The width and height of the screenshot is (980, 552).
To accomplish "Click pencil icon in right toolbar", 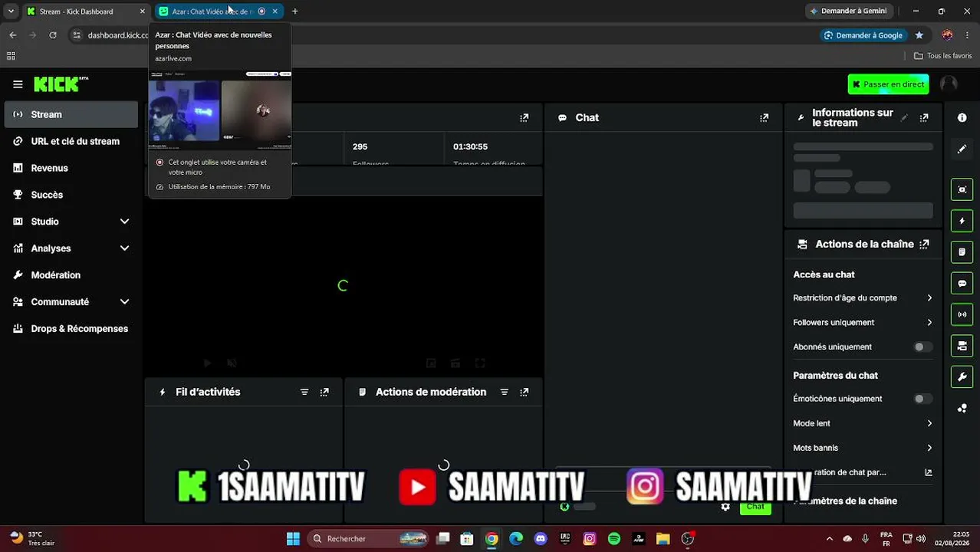I will click(962, 149).
